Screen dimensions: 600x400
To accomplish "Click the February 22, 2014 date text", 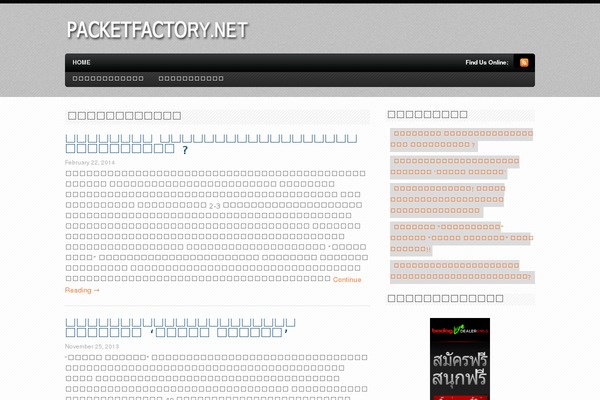I will click(90, 162).
